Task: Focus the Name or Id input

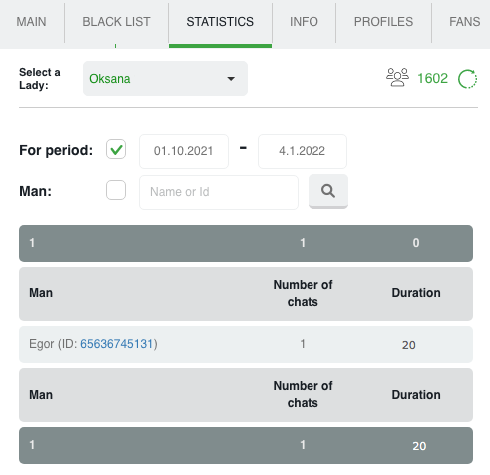Action: tap(219, 192)
